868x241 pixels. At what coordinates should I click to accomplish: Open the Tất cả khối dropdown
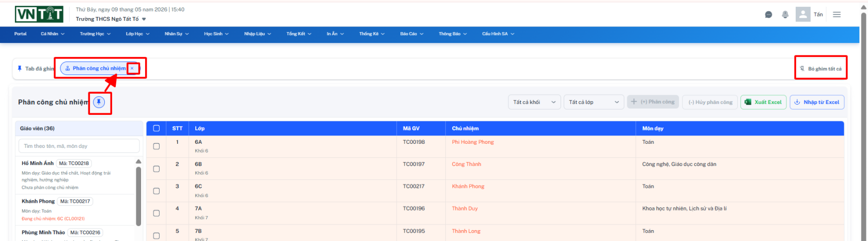pos(534,102)
